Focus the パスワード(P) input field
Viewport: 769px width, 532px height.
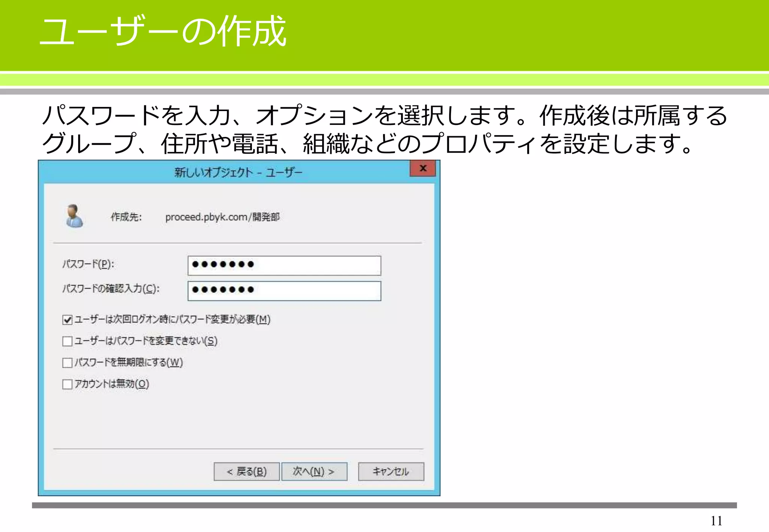284,266
